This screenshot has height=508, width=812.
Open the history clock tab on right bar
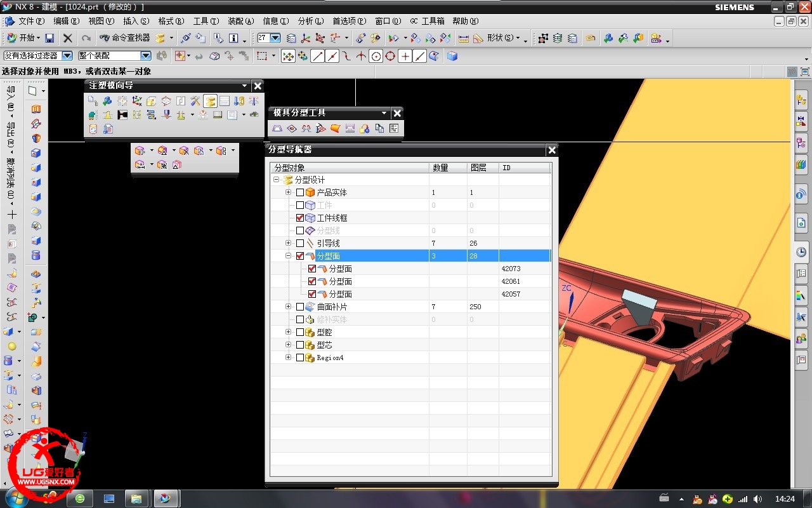click(801, 252)
